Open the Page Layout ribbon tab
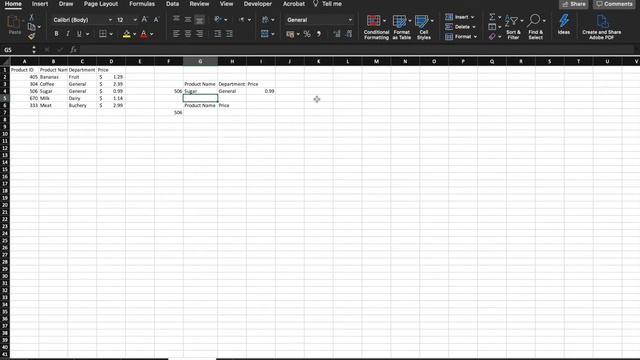The height and width of the screenshot is (360, 640). pos(101,4)
